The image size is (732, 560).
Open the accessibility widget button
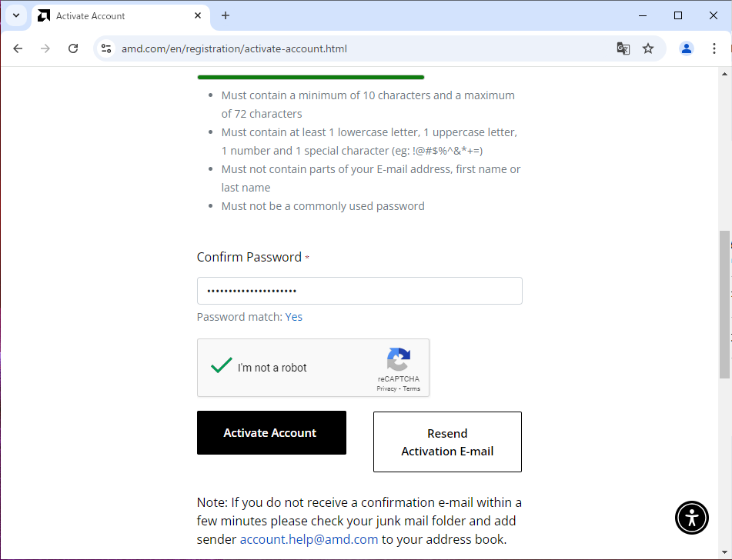click(692, 518)
